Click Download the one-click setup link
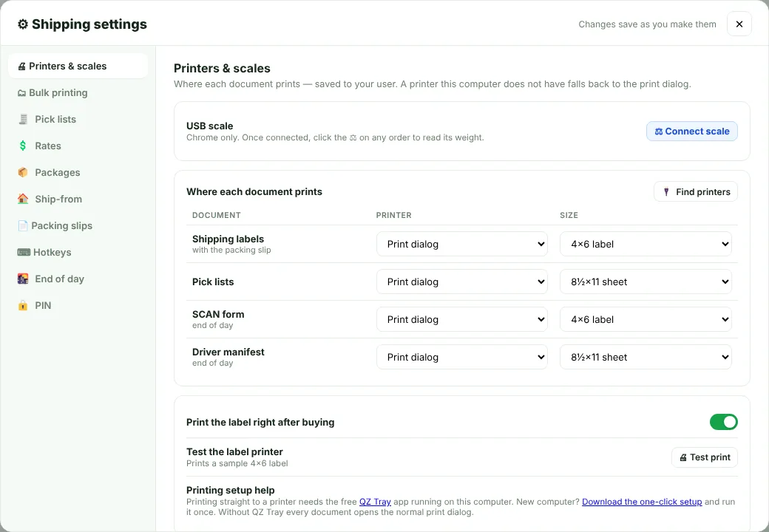Screen dimensions: 769x532 click(642, 502)
